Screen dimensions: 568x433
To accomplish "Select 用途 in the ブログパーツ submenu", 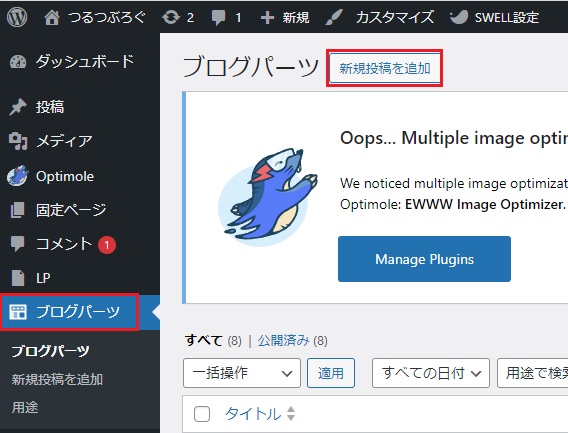I will [x=25, y=408].
